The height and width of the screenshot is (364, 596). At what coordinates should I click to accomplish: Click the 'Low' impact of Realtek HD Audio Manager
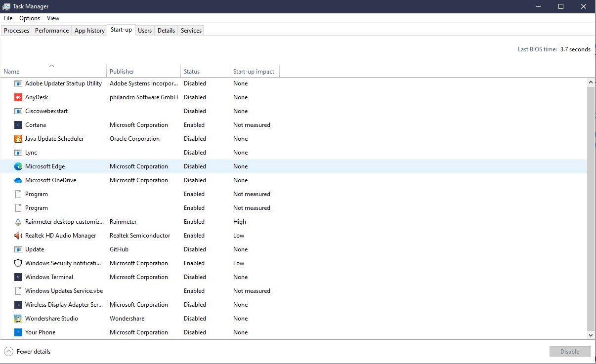click(239, 236)
